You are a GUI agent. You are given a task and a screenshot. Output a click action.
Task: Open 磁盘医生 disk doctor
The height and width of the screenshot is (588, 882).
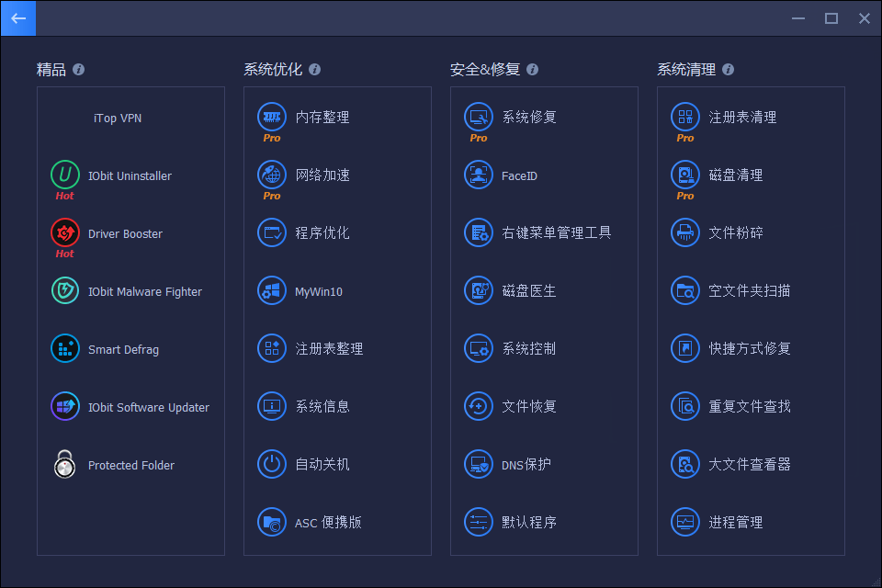click(517, 290)
